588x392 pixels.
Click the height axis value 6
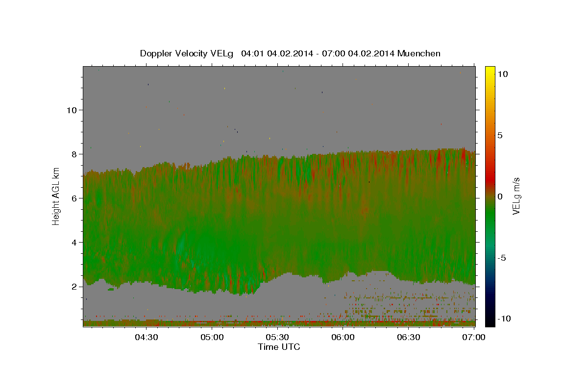74,198
